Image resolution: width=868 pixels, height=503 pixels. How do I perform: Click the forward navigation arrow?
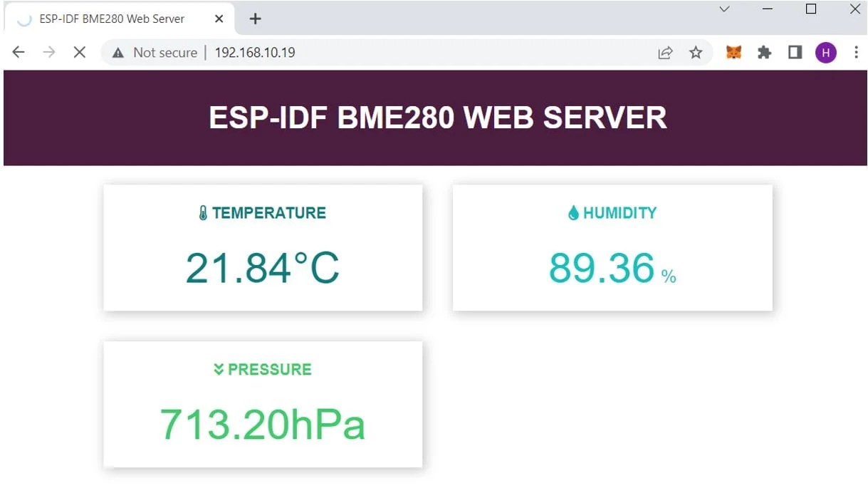pyautogui.click(x=48, y=51)
